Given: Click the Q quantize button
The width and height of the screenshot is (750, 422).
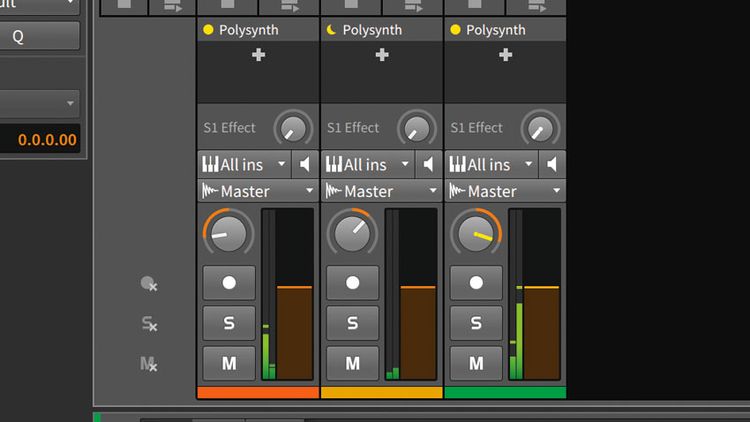Looking at the screenshot, I should pyautogui.click(x=39, y=36).
